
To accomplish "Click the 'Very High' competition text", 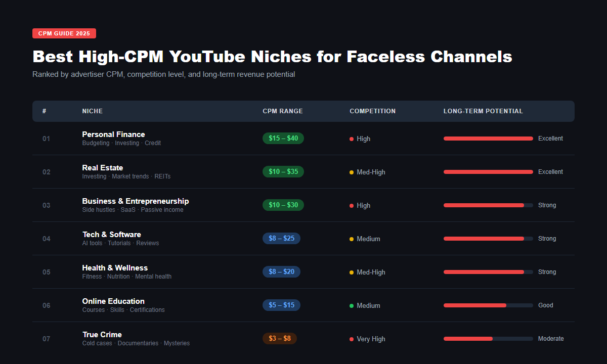I will 371,339.
